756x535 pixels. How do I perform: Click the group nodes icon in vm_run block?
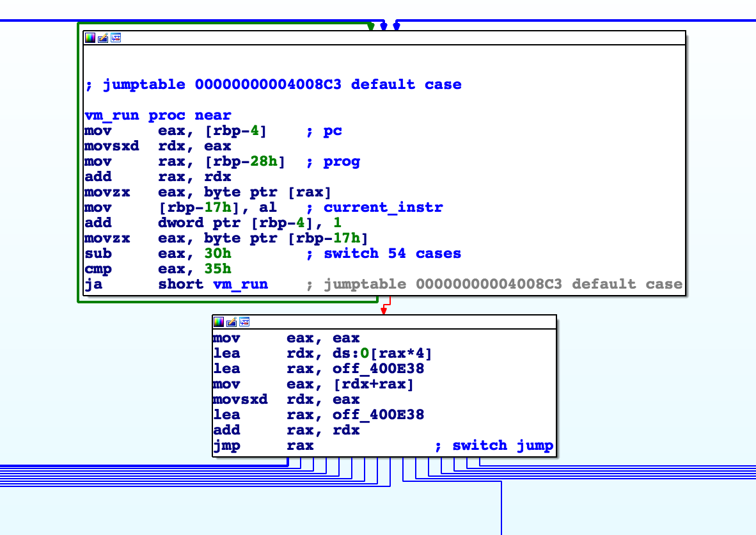pyautogui.click(x=116, y=38)
